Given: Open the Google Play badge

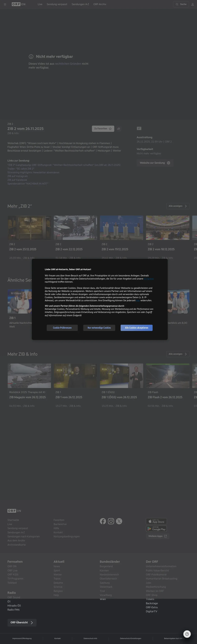Looking at the screenshot, I should [x=156, y=529].
